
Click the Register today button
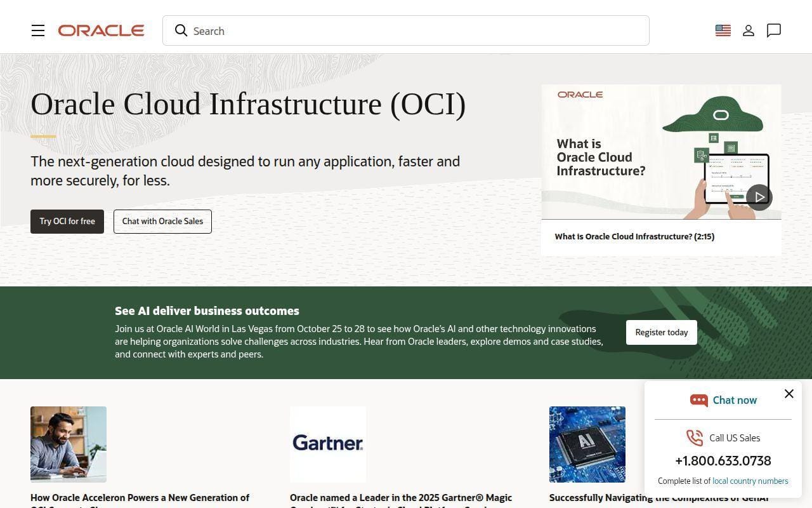pos(662,332)
